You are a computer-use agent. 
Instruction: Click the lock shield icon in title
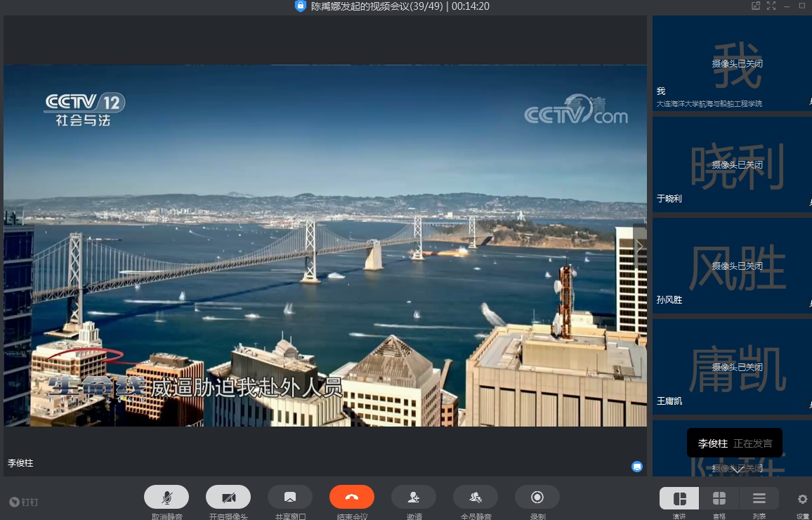click(301, 6)
